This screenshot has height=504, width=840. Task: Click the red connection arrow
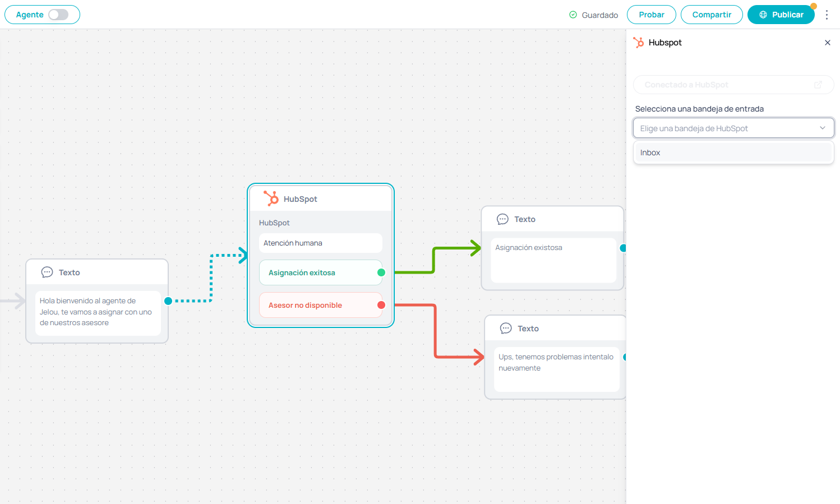click(x=436, y=331)
